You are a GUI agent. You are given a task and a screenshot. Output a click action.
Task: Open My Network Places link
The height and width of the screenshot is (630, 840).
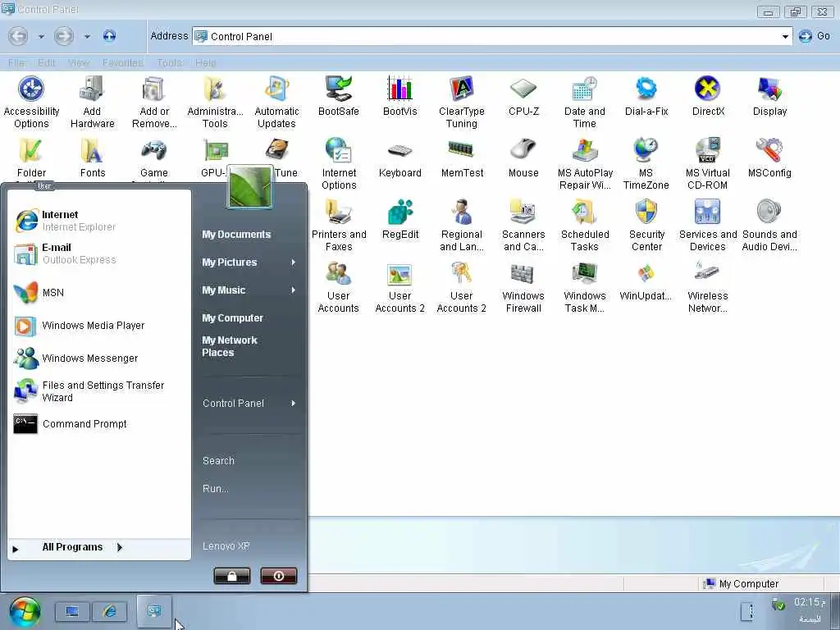[230, 346]
